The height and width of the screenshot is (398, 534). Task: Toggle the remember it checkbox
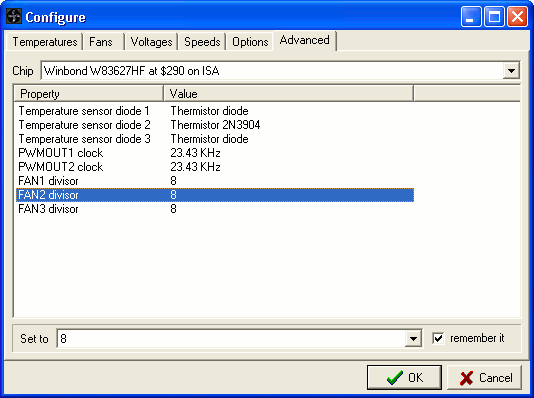click(x=438, y=338)
